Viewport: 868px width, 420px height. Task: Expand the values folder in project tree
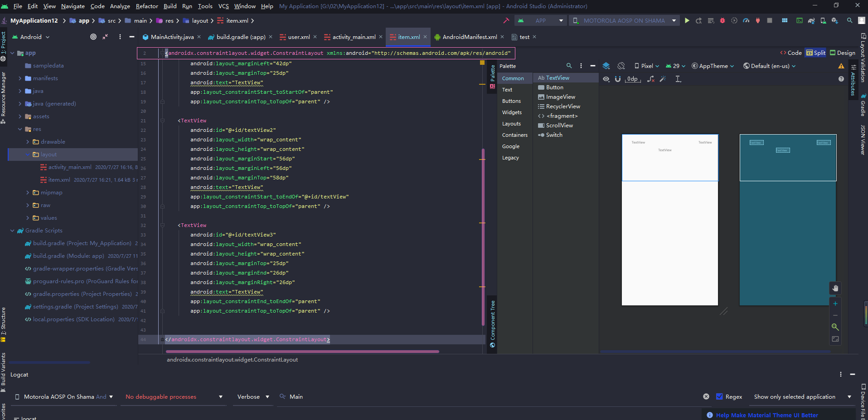28,217
